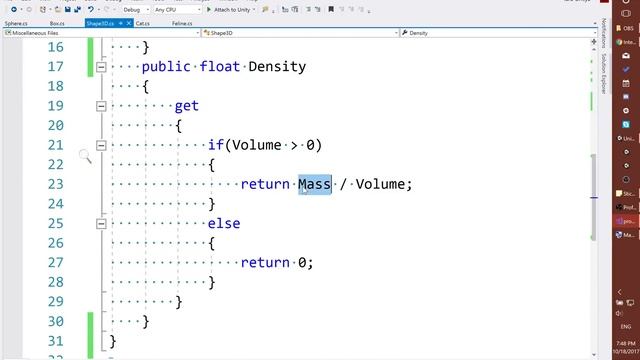Collapse the get accessor at line 19
640x360 pixels.
click(101, 106)
